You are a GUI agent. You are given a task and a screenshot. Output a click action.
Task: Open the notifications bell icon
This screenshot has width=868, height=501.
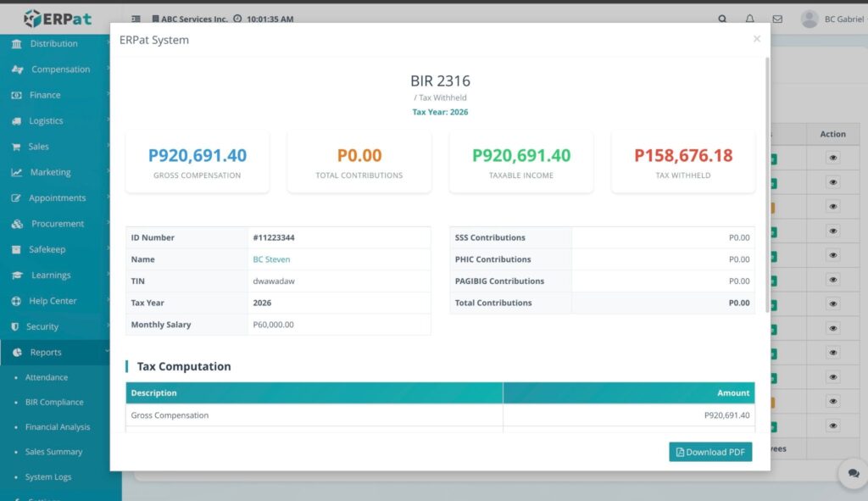749,19
